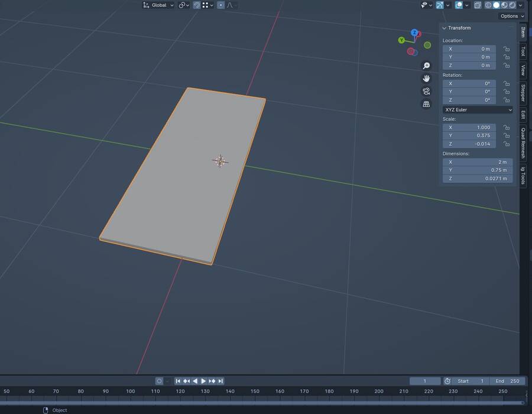This screenshot has width=532, height=414.
Task: Click the pan hand viewport icon
Action: tap(426, 79)
